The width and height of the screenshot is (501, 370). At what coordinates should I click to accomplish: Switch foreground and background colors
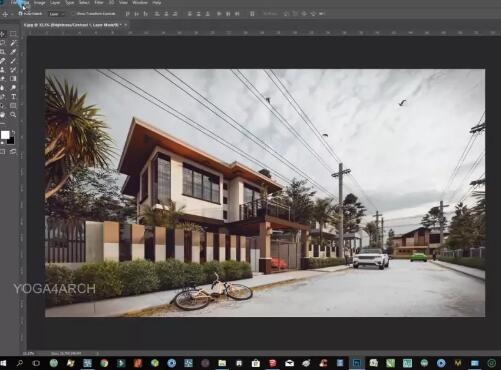(x=13, y=132)
